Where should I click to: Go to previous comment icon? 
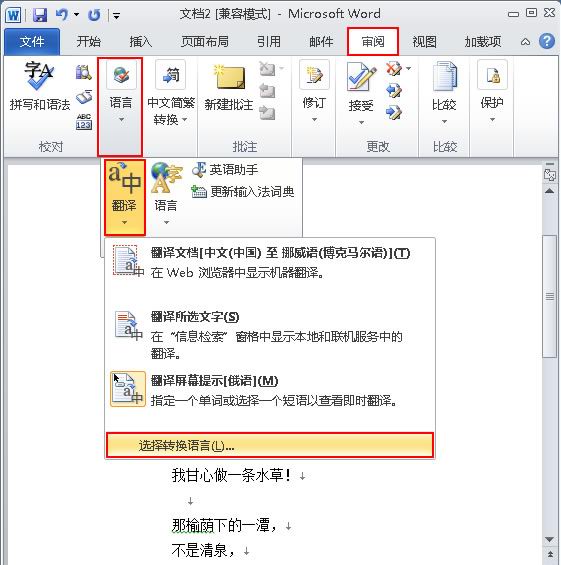click(x=267, y=90)
